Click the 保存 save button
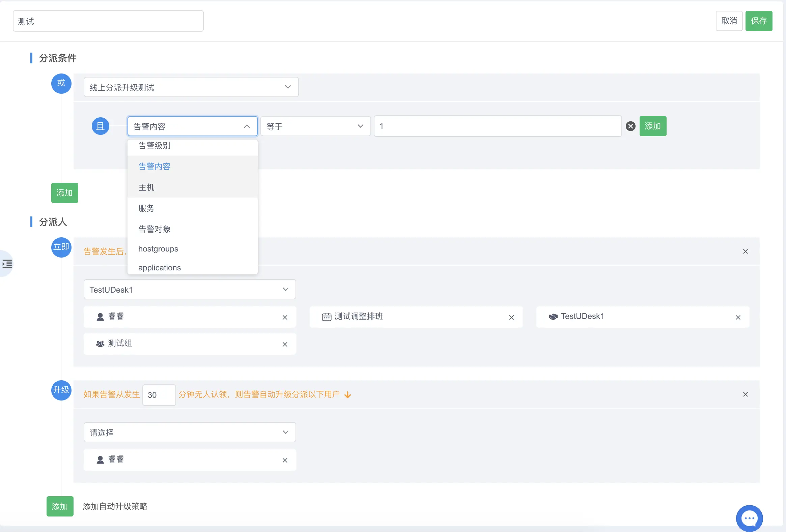 (759, 21)
